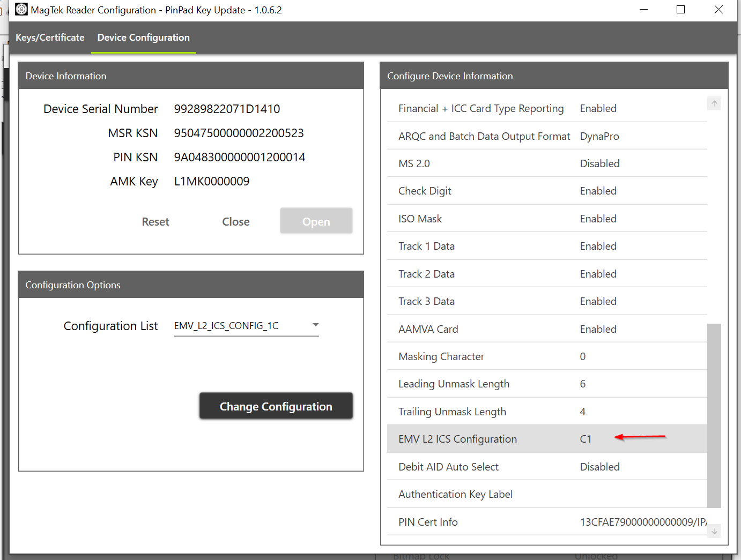The height and width of the screenshot is (560, 741).
Task: Expand the Configuration List dropdown arrow
Action: tap(315, 325)
